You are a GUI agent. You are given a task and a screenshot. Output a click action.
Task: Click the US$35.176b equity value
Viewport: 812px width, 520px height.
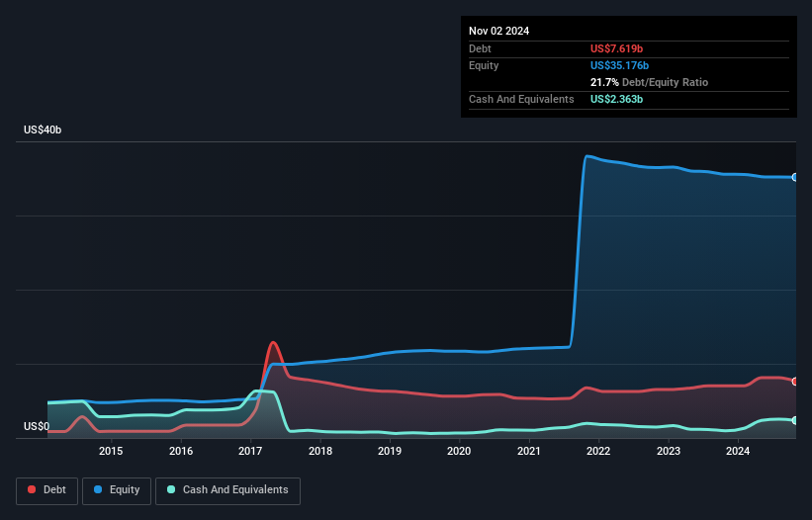(x=619, y=65)
